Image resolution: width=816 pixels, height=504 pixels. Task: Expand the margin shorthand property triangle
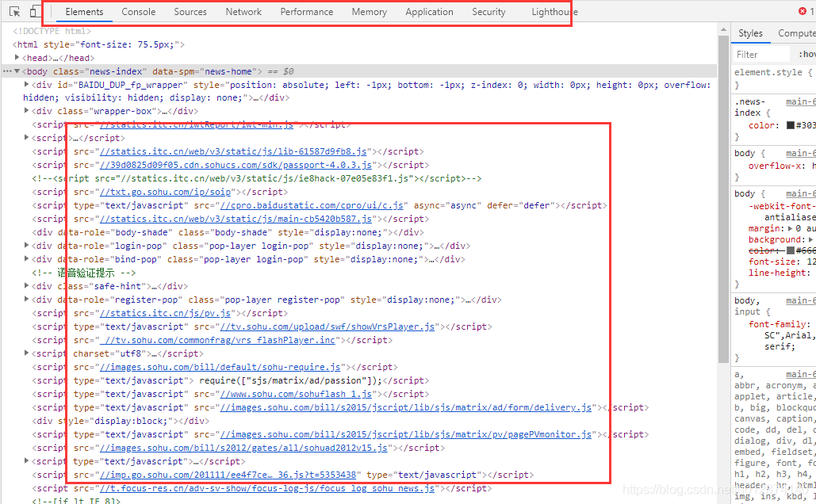pyautogui.click(x=791, y=228)
